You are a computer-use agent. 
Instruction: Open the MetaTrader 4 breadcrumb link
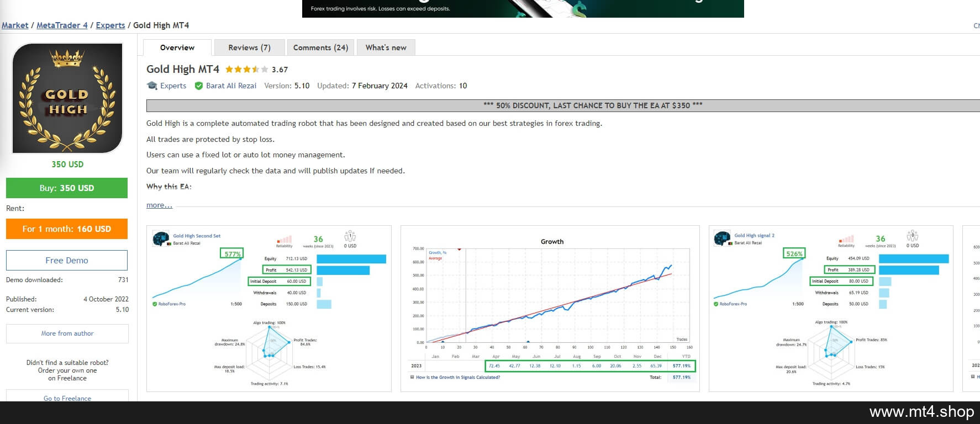point(62,25)
